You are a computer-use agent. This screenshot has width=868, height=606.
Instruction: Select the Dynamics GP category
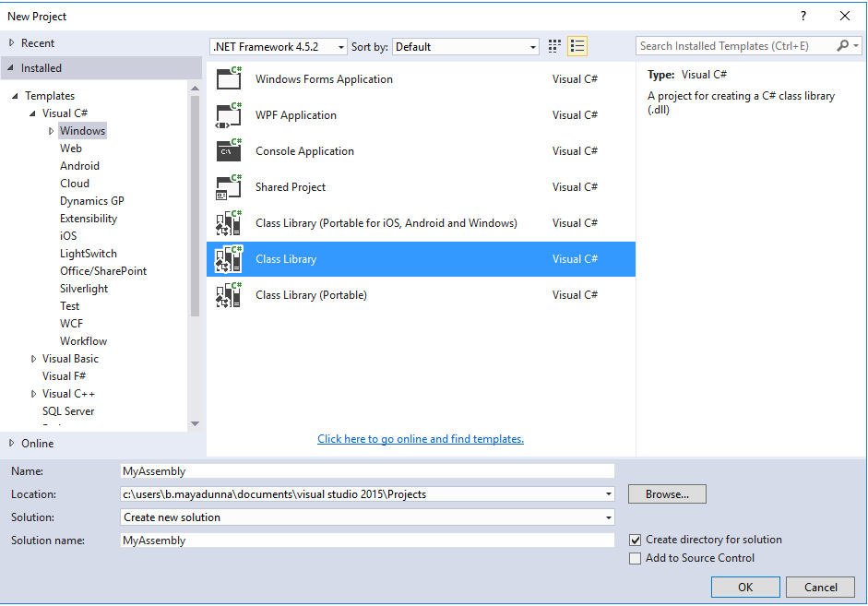[x=92, y=201]
